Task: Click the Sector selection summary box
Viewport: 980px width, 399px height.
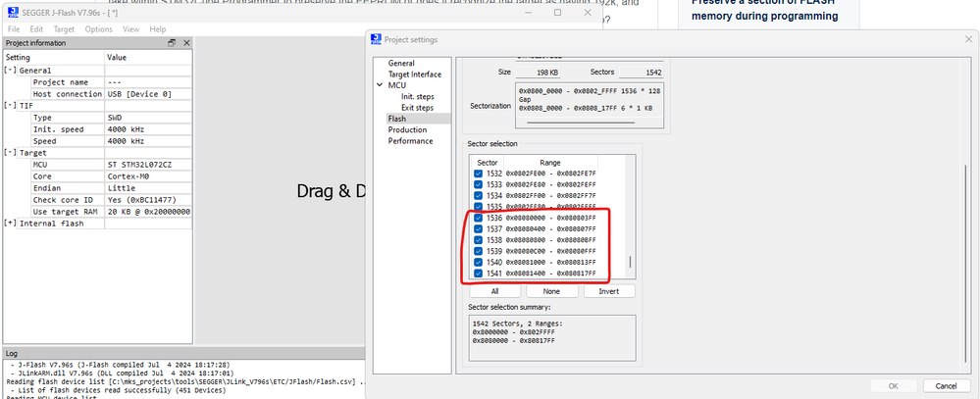Action: click(552, 338)
